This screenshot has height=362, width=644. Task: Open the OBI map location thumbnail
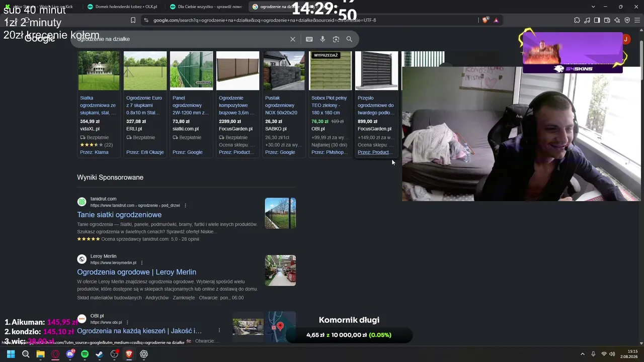(x=281, y=327)
